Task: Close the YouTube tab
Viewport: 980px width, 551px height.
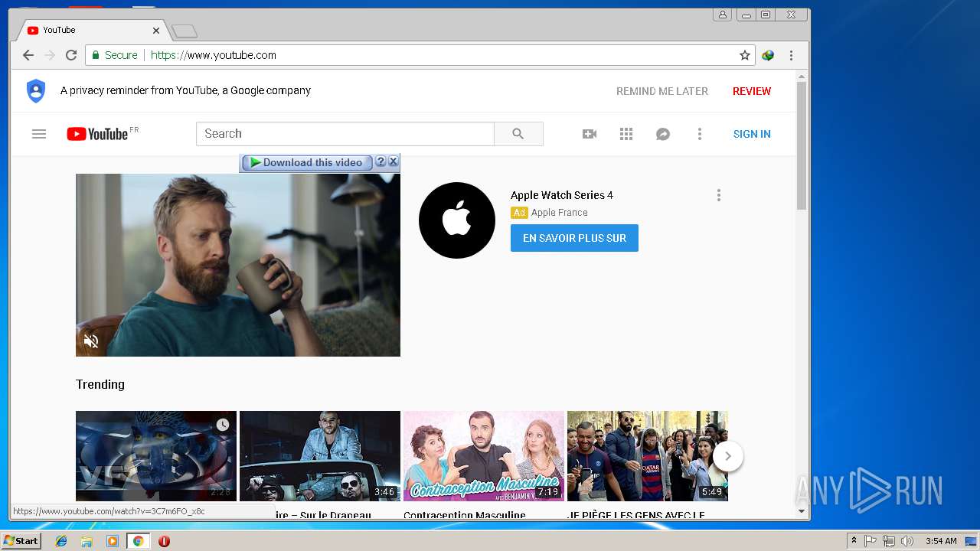Action: click(x=156, y=31)
